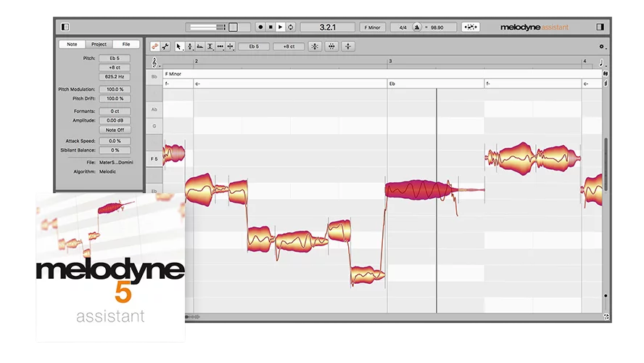Viewport: 644px width, 363px height.
Task: Select the Main arrow tool
Action: (180, 46)
